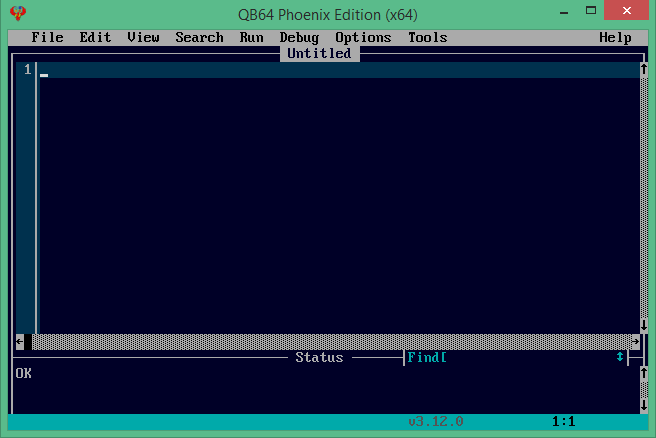Click the editor vertical scrollbar track
Image resolution: width=656 pixels, height=438 pixels.
pos(644,197)
